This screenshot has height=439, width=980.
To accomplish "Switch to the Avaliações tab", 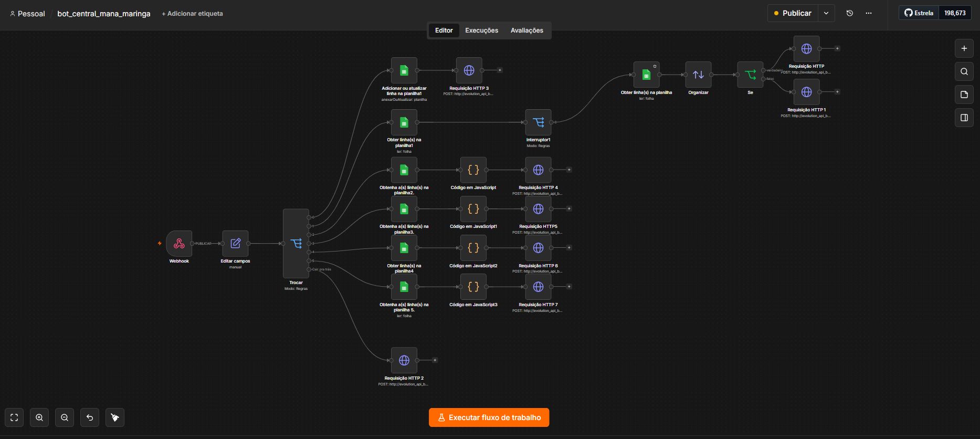I will 527,30.
